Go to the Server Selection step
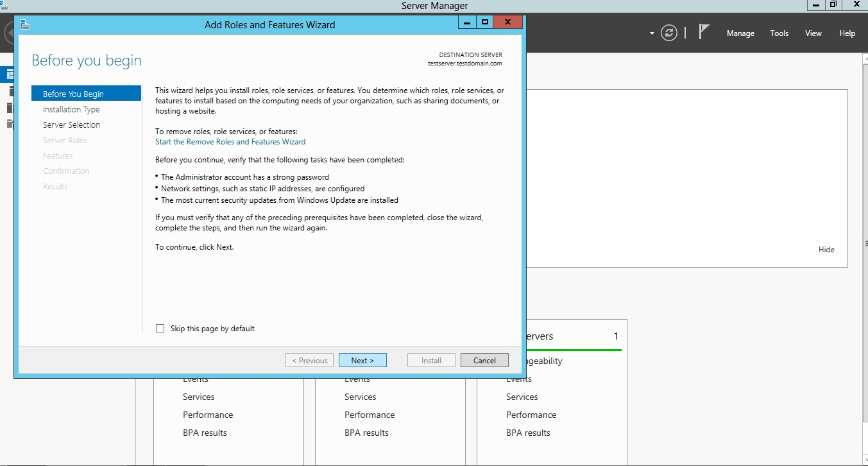Viewport: 868px width, 466px height. pos(71,125)
